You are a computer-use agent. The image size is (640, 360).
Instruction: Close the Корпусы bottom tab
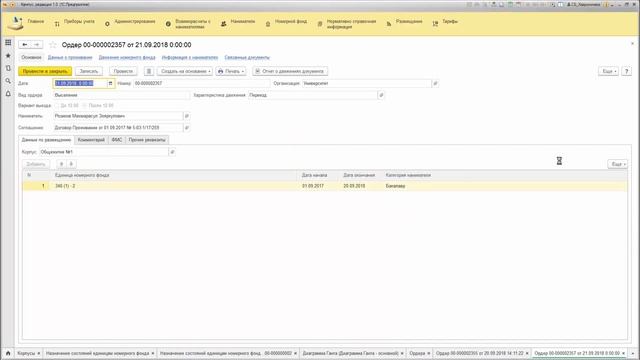coord(39,353)
